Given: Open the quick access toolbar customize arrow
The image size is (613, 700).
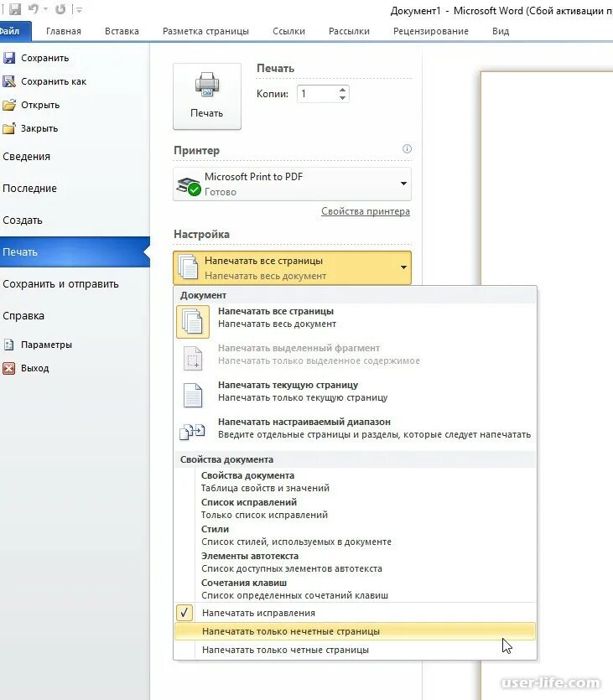Looking at the screenshot, I should click(79, 9).
